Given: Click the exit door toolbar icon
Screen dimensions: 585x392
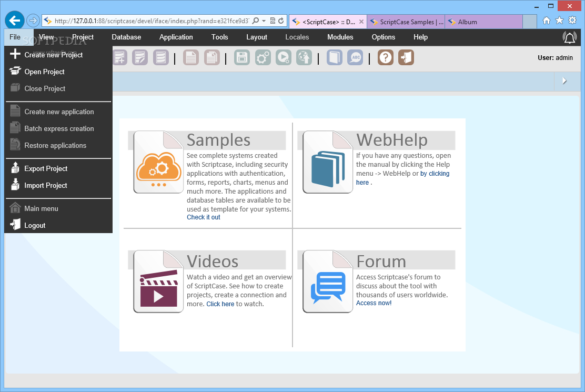Looking at the screenshot, I should (406, 57).
